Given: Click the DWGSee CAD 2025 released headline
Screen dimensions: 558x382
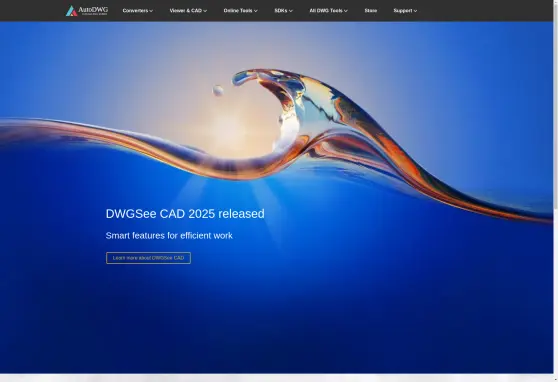Looking at the screenshot, I should tap(185, 214).
